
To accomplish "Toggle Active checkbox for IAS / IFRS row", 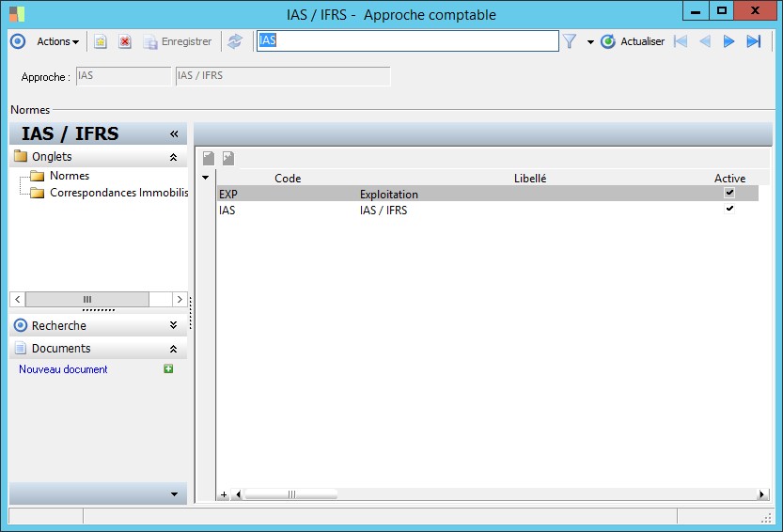I will (729, 209).
